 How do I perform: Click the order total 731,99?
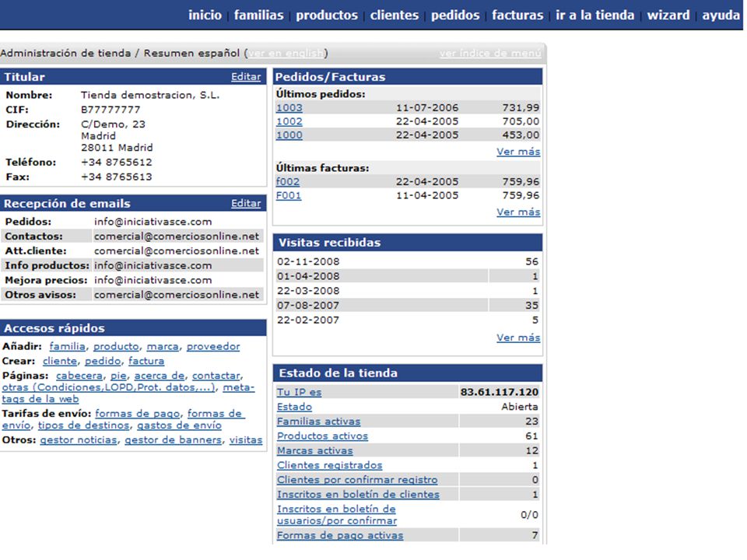[x=521, y=107]
